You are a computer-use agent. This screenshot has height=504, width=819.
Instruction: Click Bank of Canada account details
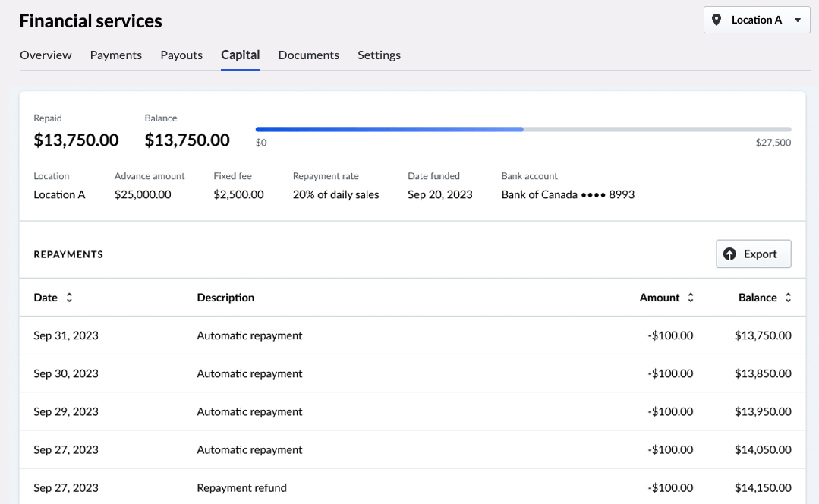[568, 194]
